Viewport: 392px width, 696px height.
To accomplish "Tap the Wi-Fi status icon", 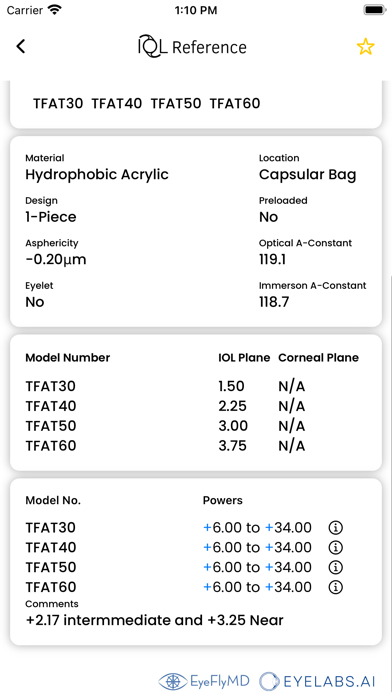I will 55,10.
